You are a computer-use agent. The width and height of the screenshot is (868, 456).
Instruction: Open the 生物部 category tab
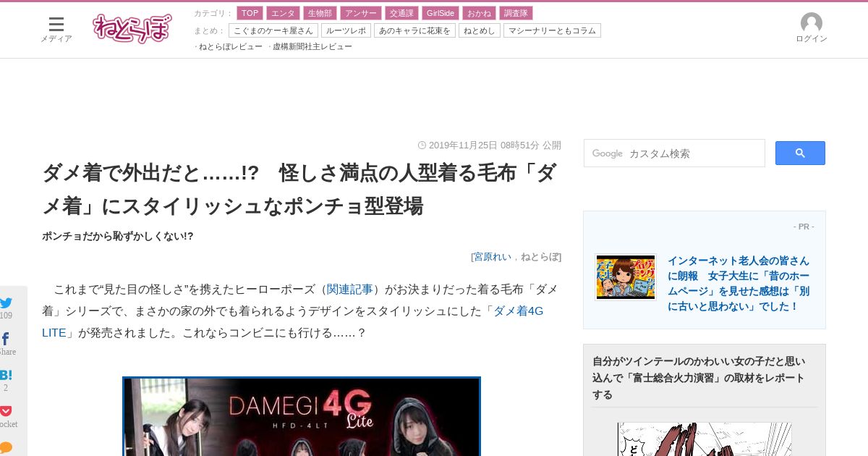pyautogui.click(x=320, y=13)
